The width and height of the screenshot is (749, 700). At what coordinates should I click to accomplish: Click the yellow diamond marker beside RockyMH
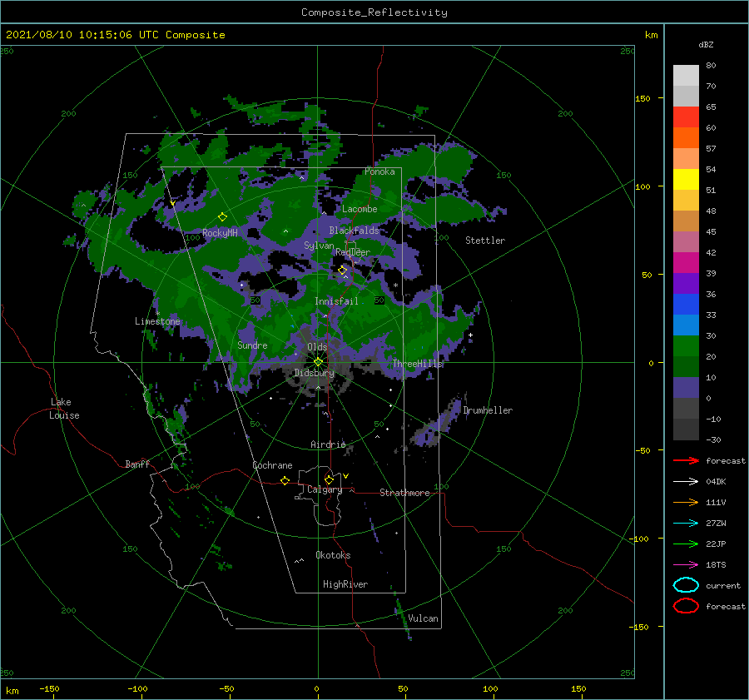[x=222, y=217]
